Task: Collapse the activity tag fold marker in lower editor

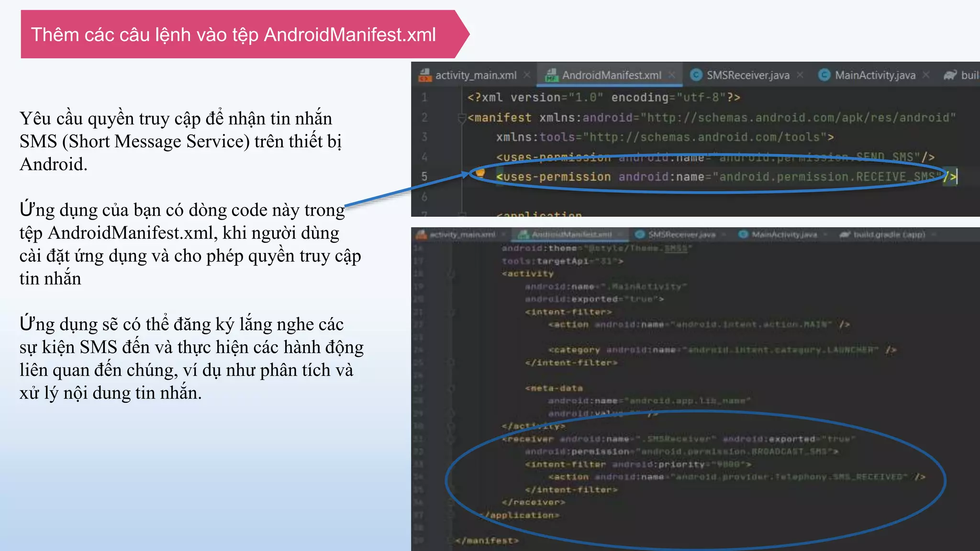Action: point(451,274)
